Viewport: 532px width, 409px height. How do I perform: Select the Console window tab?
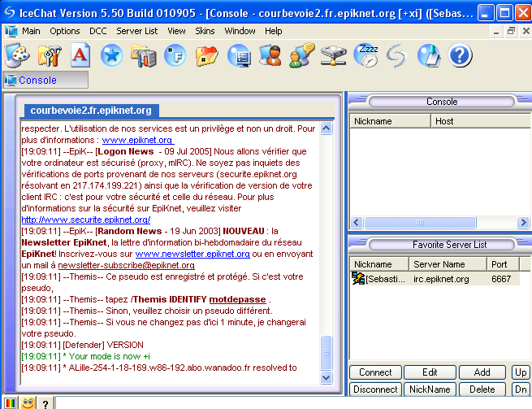[x=45, y=80]
